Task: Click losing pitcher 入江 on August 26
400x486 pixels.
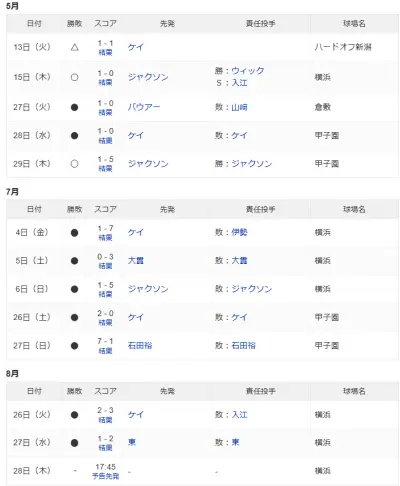Action: [239, 415]
